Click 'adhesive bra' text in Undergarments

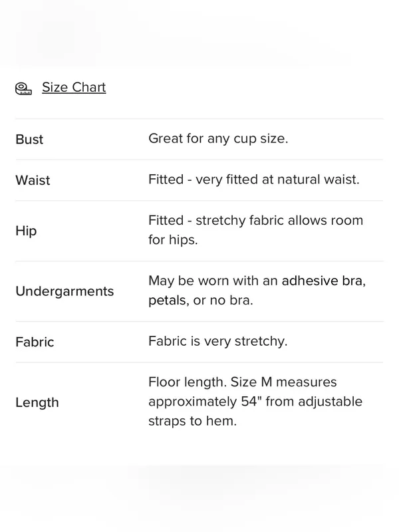[x=323, y=281]
